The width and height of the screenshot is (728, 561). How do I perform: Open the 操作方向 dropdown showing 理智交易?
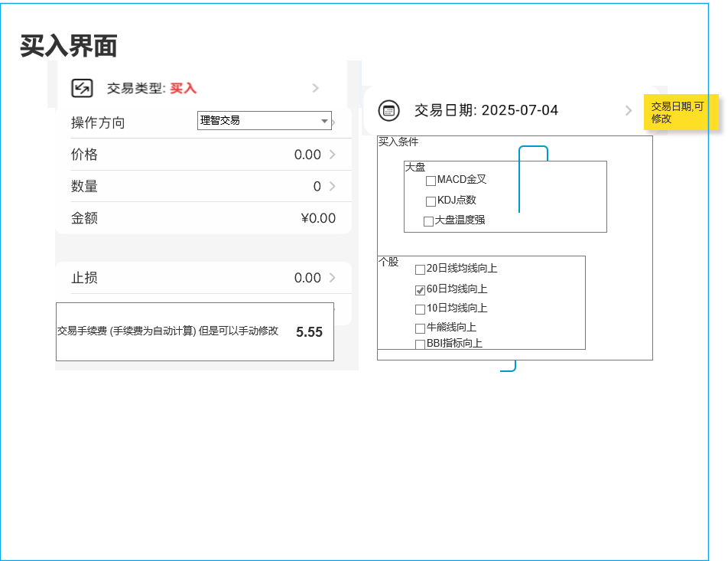264,121
